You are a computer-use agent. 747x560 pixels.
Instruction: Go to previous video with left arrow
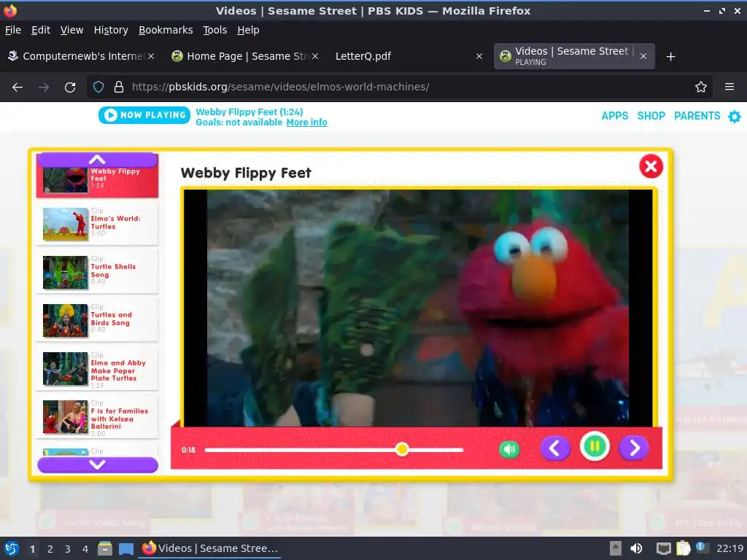[555, 448]
